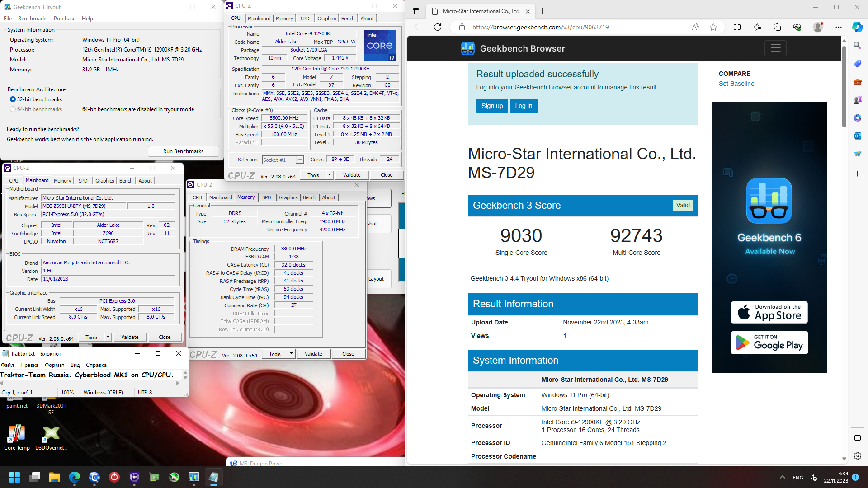The height and width of the screenshot is (488, 868).
Task: Click the browser back arrow
Action: point(418,27)
